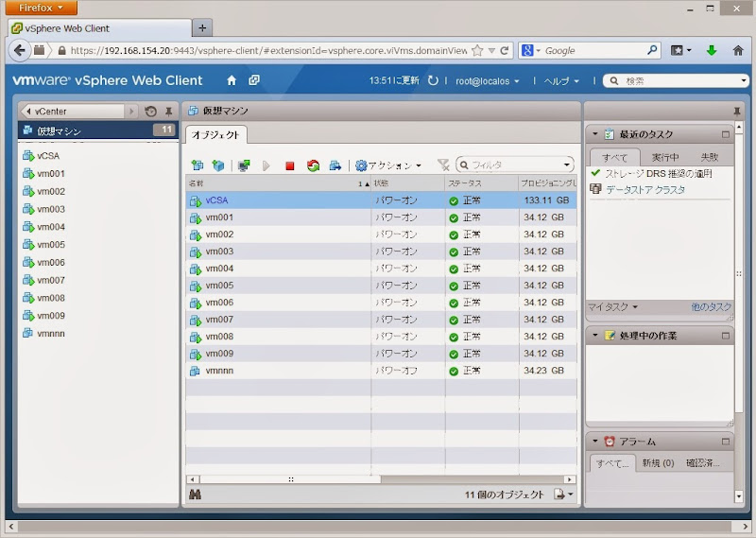Expand the vSphere search box dropdown

[744, 80]
